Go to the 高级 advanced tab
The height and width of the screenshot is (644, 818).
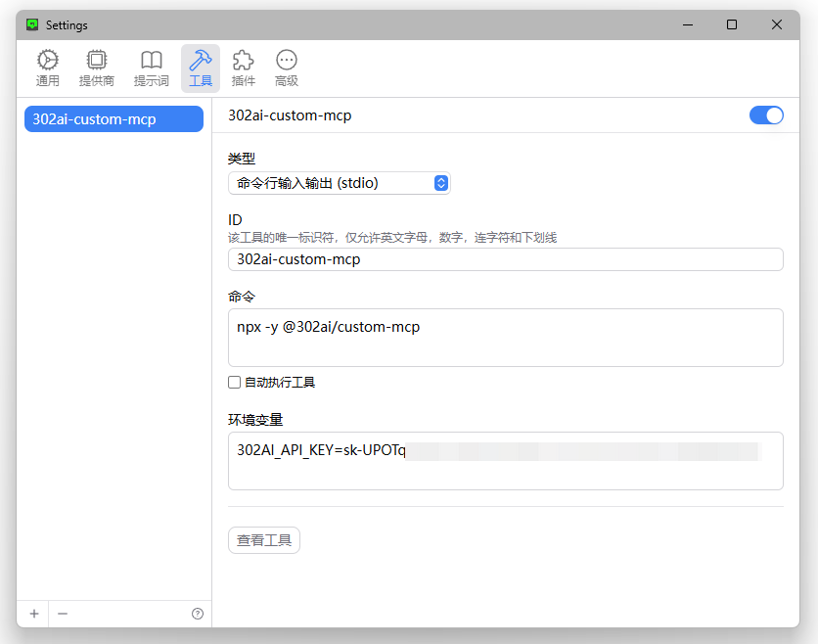287,69
